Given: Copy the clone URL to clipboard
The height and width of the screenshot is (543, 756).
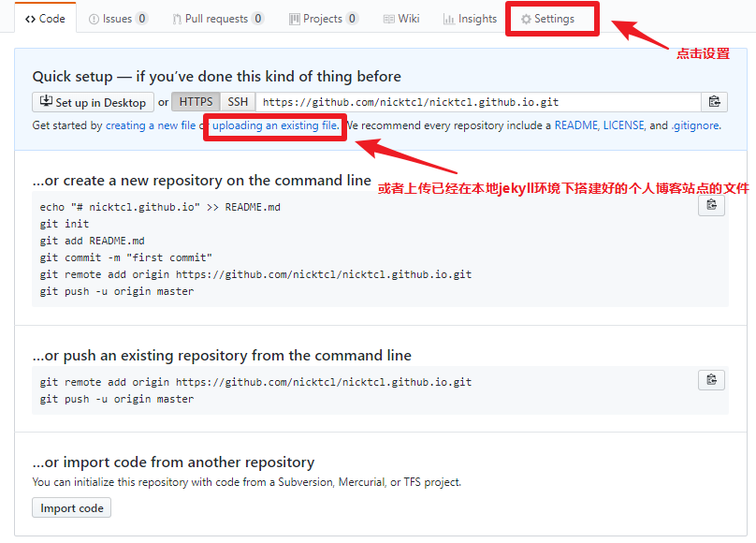Looking at the screenshot, I should (714, 102).
